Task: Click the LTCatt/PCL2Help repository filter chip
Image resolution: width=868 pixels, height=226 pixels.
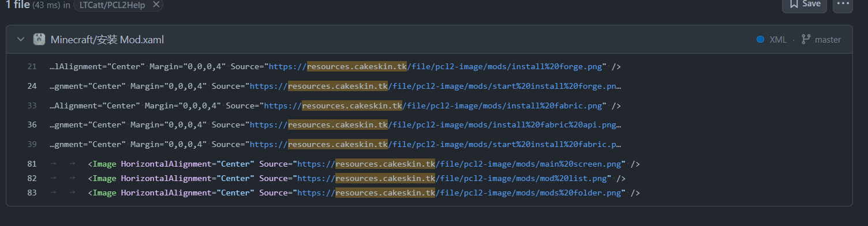Action: 118,5
